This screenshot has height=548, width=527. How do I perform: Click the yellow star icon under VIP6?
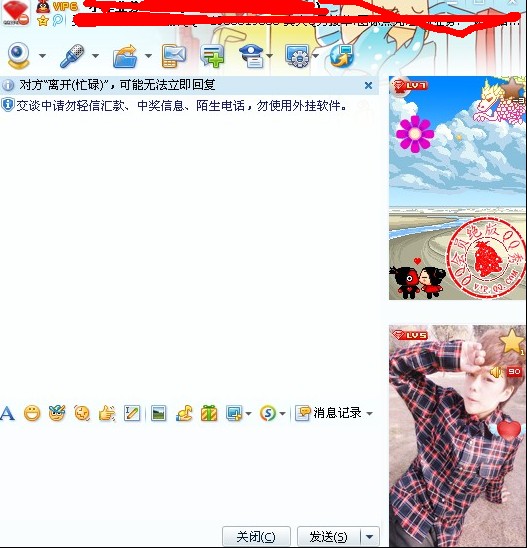click(x=43, y=21)
